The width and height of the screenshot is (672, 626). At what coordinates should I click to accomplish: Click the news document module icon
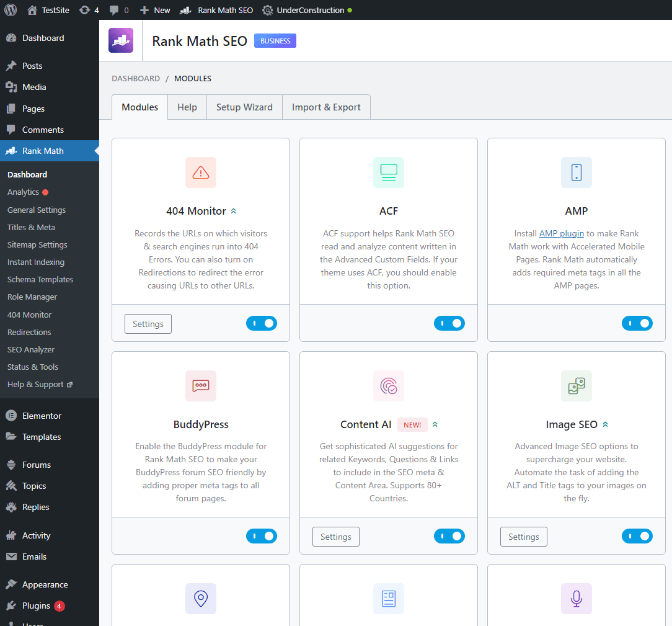pos(389,599)
